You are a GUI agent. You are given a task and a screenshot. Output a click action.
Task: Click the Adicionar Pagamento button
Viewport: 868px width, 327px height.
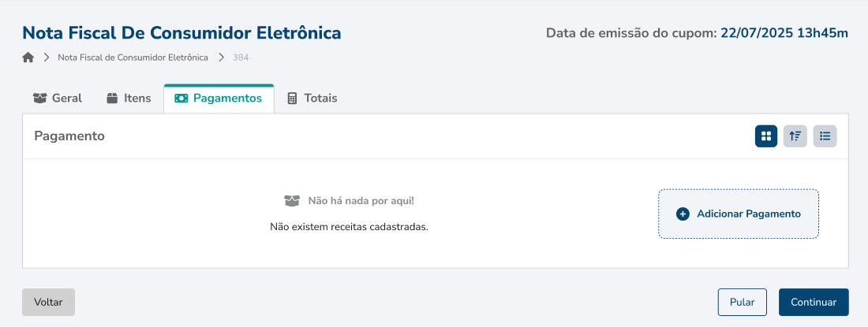(739, 214)
